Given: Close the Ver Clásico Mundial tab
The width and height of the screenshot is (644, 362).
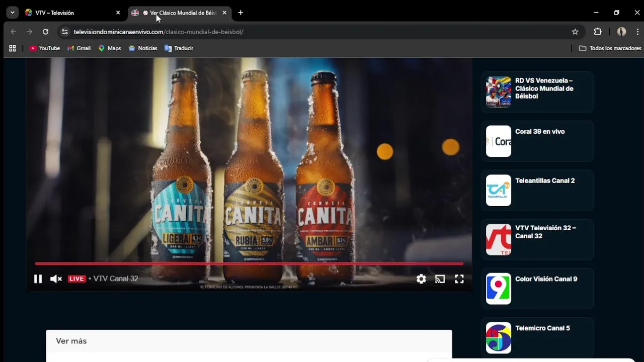Looking at the screenshot, I should [x=224, y=13].
